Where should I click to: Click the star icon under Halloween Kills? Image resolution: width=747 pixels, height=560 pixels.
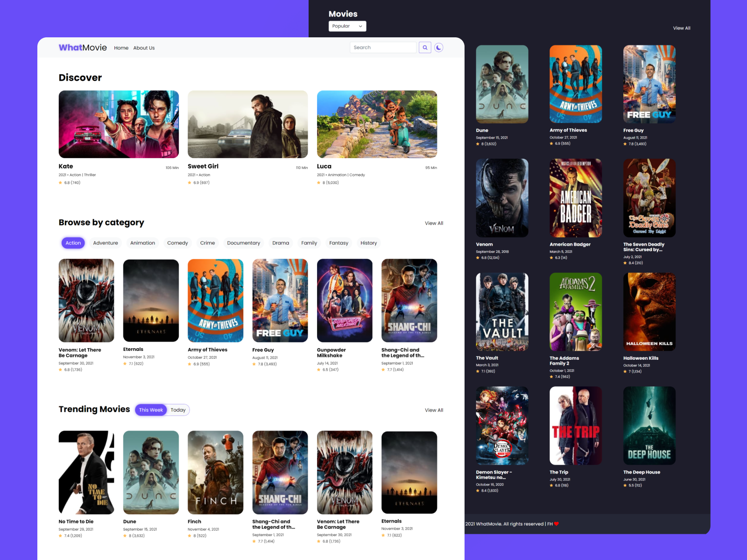click(625, 371)
